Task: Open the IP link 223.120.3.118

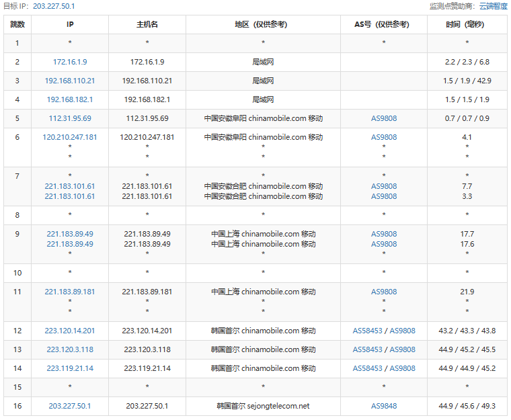Action: (x=70, y=350)
